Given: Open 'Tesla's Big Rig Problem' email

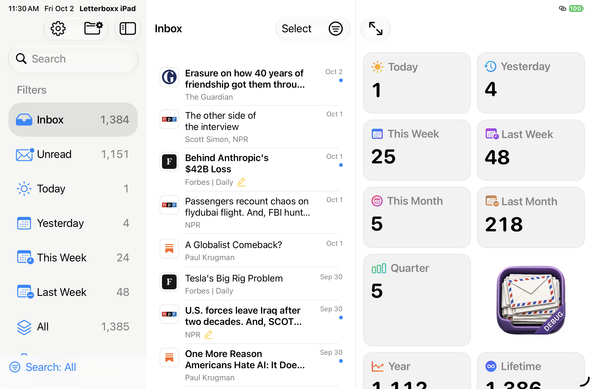Looking at the screenshot, I should point(251,284).
